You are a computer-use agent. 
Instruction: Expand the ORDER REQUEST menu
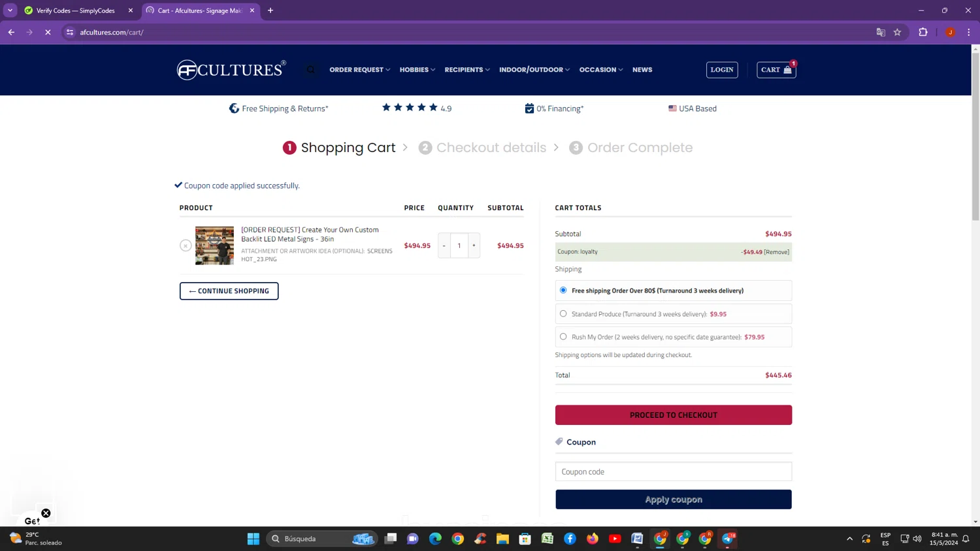click(x=359, y=70)
